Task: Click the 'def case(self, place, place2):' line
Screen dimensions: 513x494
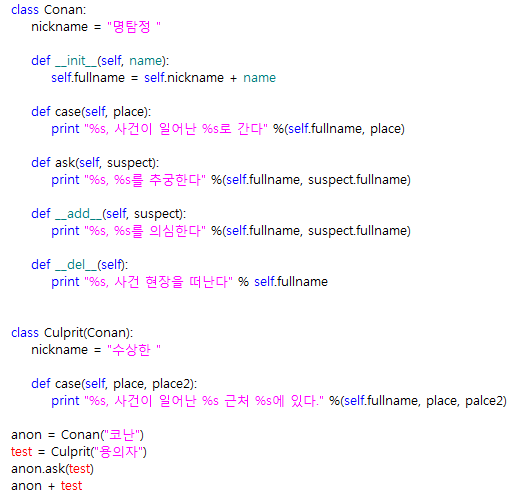Action: coord(114,384)
